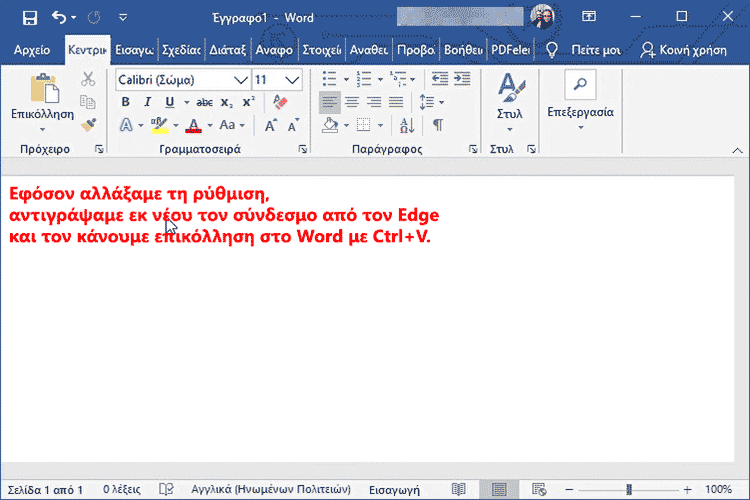The image size is (750, 500).
Task: Toggle Align Left paragraph alignment
Action: (330, 102)
